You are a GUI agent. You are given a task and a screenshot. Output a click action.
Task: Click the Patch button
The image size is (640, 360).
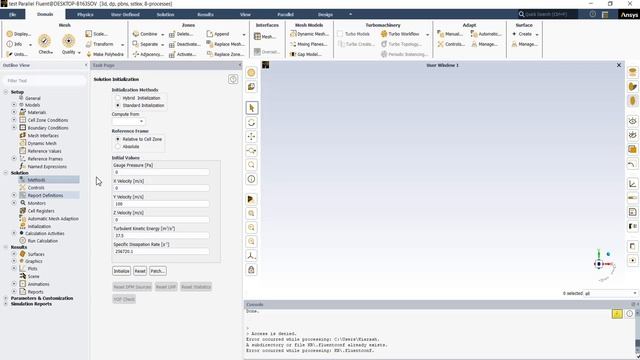click(158, 271)
